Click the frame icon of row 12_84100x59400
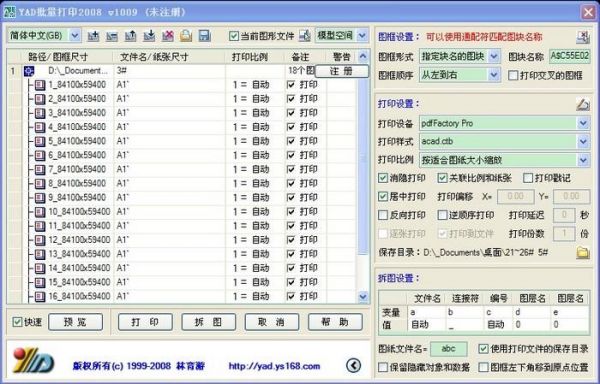 [x=40, y=240]
